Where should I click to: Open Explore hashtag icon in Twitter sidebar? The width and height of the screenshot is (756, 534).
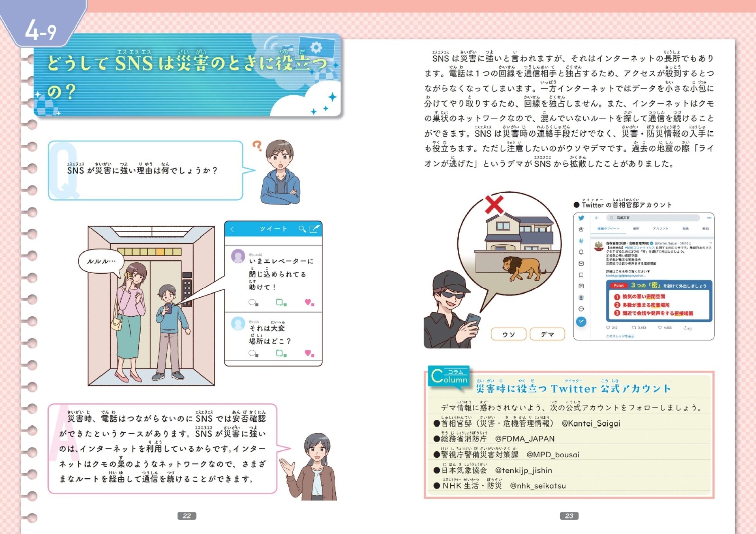(x=581, y=241)
